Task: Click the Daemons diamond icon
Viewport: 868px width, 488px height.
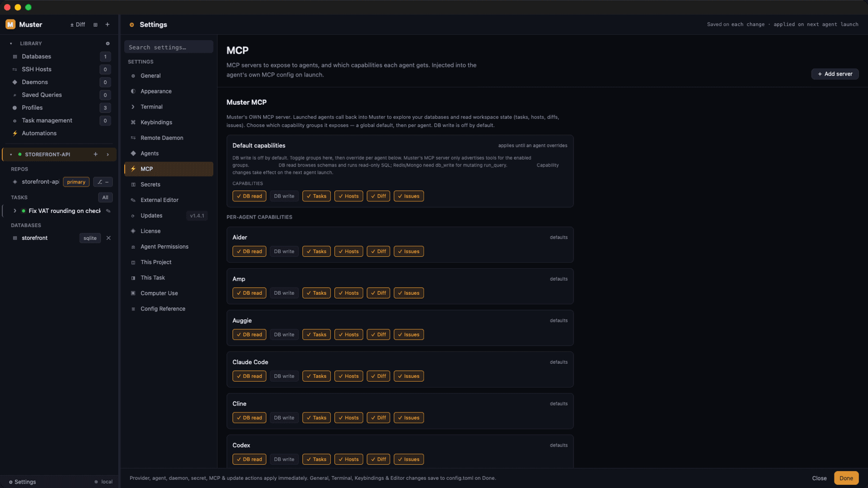Action: click(x=15, y=82)
